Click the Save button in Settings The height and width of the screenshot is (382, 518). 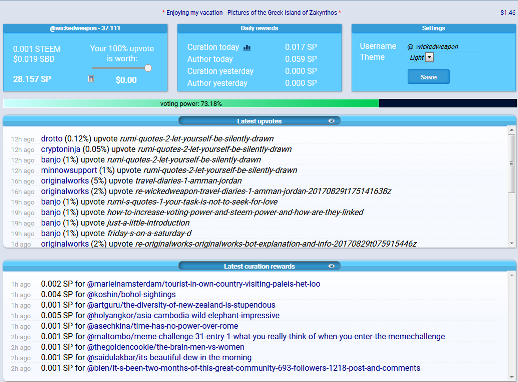tap(429, 77)
